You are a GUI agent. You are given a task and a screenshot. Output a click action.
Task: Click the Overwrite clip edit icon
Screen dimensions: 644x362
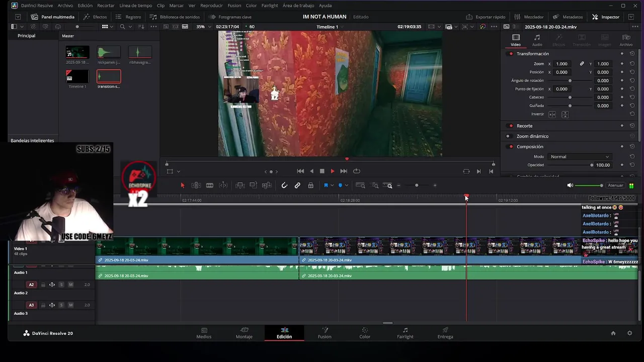[254, 186]
